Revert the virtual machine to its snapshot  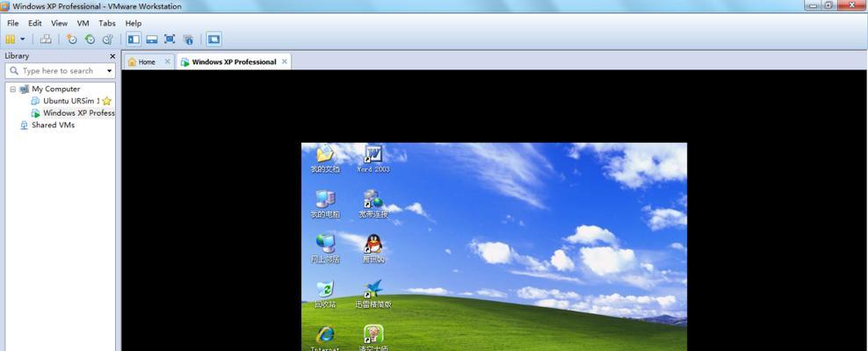(x=90, y=39)
